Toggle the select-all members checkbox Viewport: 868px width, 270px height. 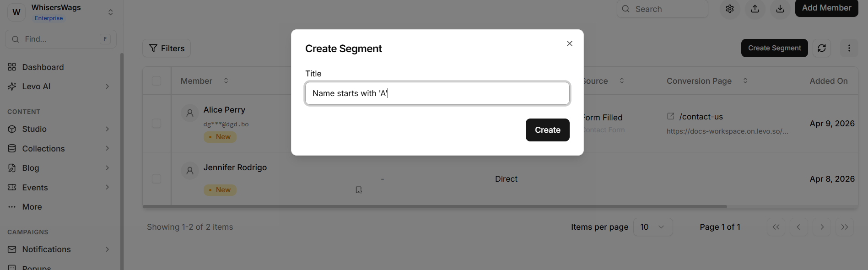coord(156,81)
